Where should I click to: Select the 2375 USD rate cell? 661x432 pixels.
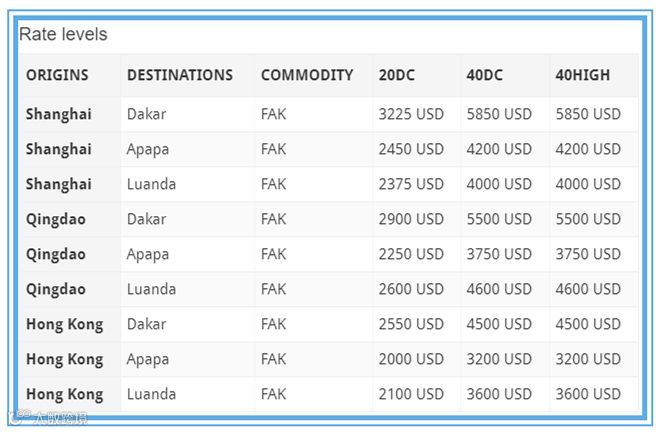point(411,184)
